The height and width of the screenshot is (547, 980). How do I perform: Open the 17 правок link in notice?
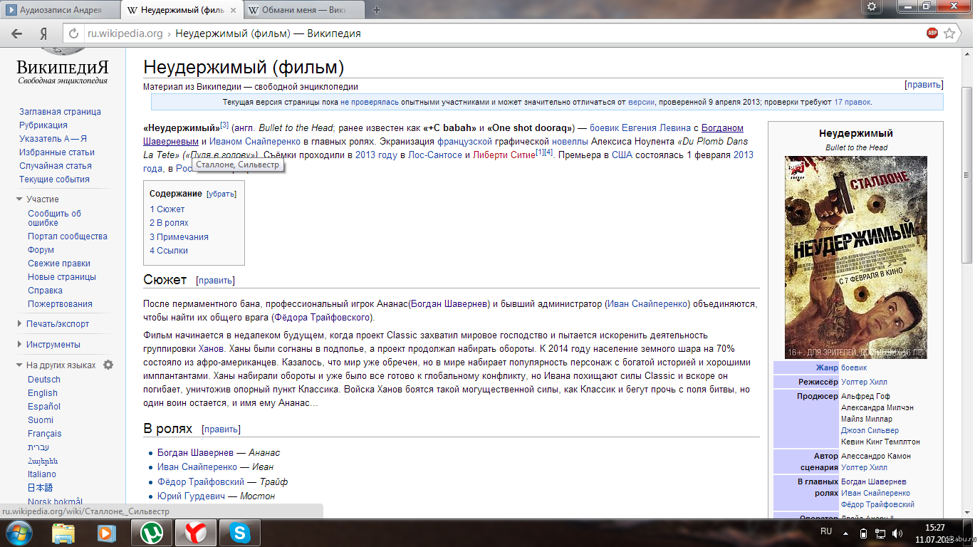(852, 103)
